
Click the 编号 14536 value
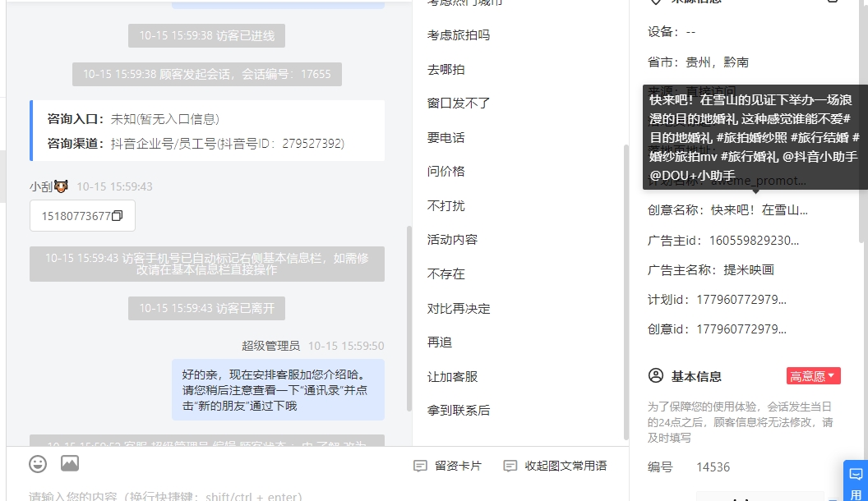[713, 467]
